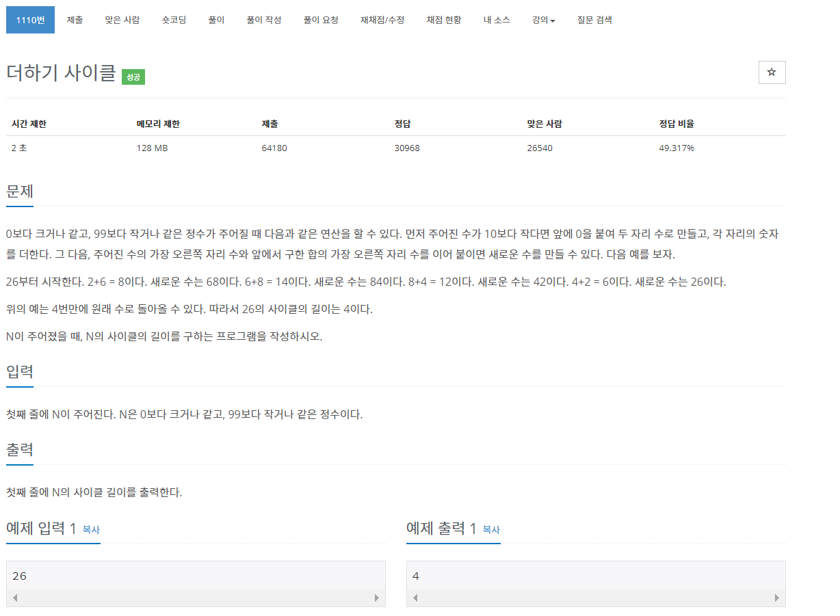The height and width of the screenshot is (616, 840).
Task: Click the 메모리 제한 column header
Action: click(158, 124)
